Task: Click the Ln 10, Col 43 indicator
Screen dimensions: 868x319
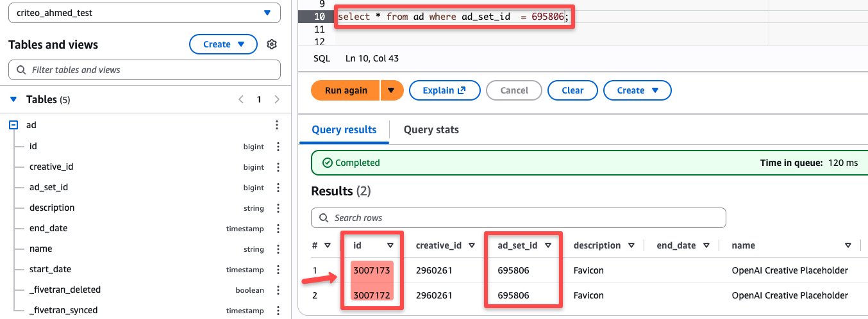Action: pos(372,58)
